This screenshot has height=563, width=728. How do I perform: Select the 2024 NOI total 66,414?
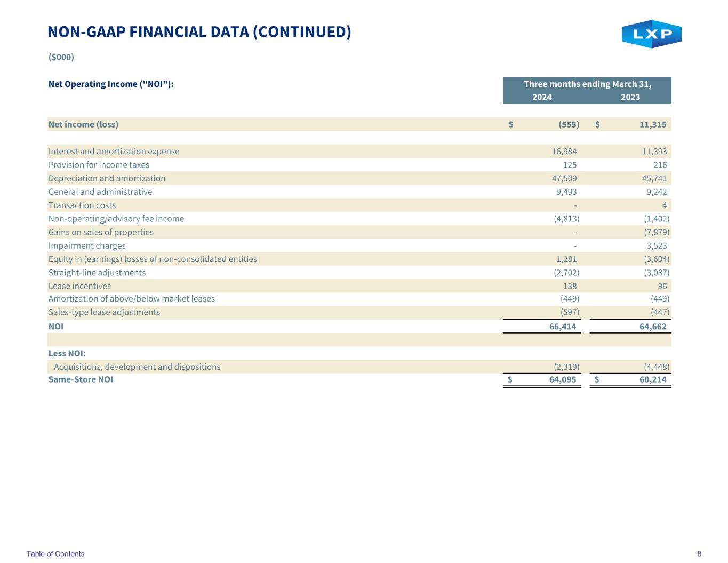point(563,326)
